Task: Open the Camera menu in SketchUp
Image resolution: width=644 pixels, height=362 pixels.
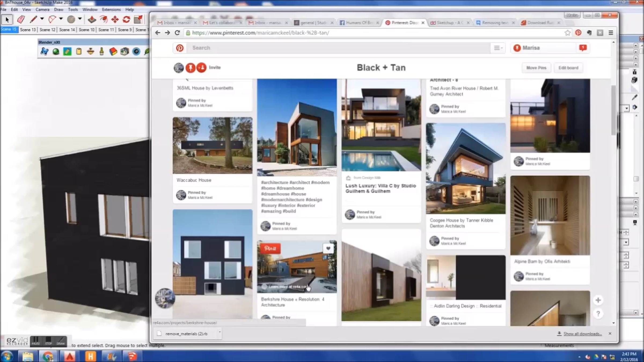Action: (x=42, y=9)
